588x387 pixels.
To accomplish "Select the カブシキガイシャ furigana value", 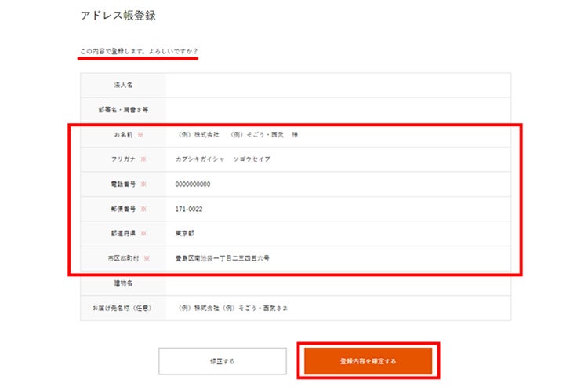I will click(223, 159).
